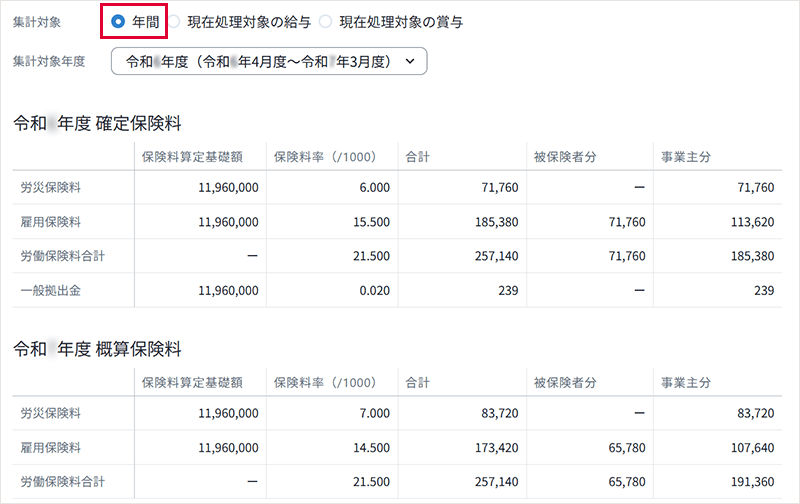800x504 pixels.
Task: Select the 一般拠出金 row label
Action: [x=49, y=291]
